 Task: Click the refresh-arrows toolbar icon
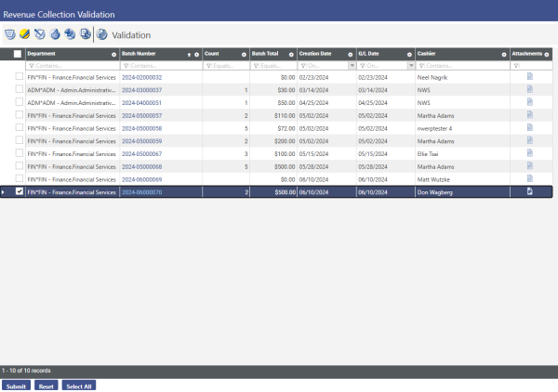70,34
